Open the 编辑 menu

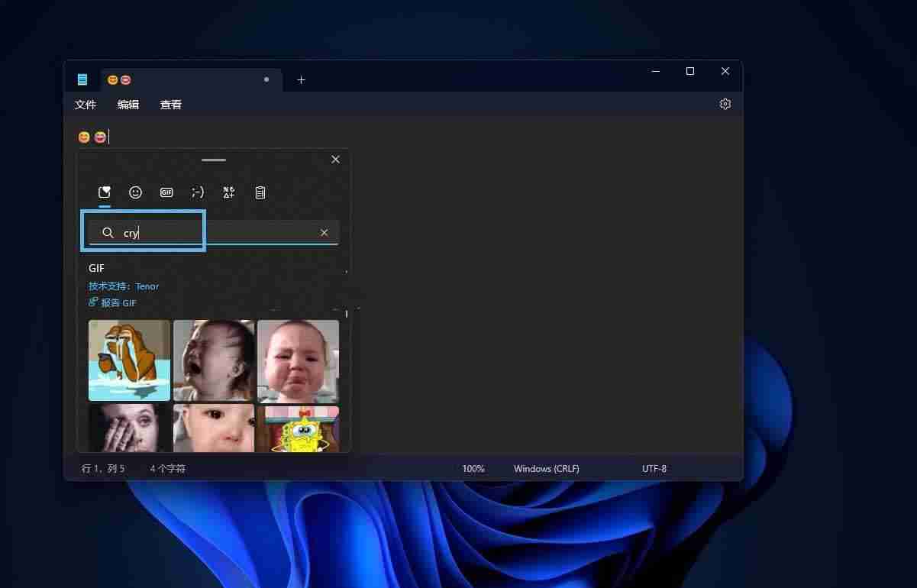[x=128, y=104]
